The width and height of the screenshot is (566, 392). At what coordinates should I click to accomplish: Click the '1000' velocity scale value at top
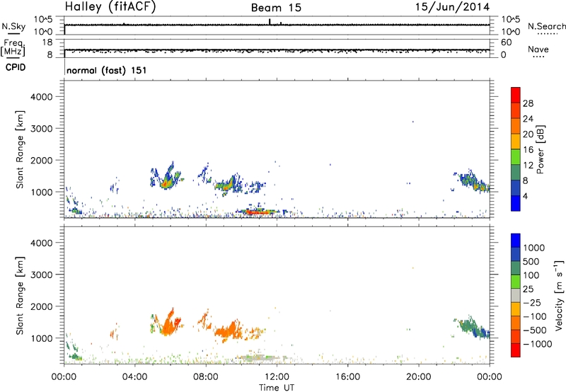[x=533, y=248]
